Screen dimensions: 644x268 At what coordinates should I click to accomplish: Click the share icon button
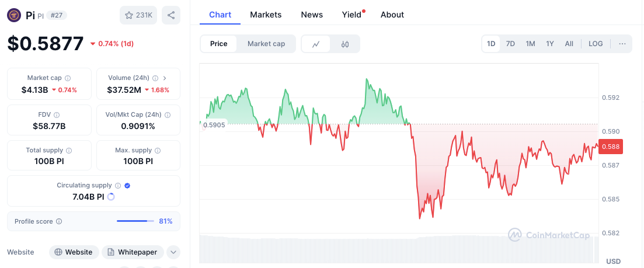(x=171, y=15)
